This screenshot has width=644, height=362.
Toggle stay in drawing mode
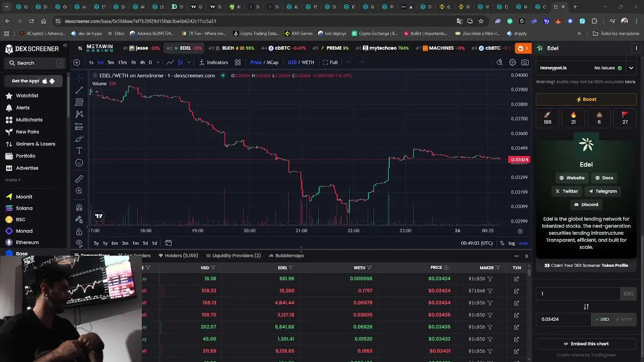(79, 219)
